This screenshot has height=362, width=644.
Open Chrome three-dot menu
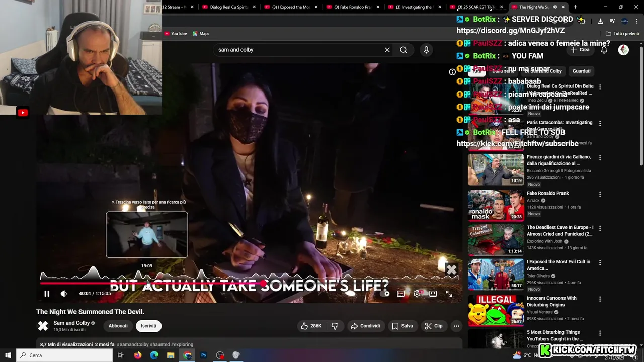pyautogui.click(x=636, y=21)
